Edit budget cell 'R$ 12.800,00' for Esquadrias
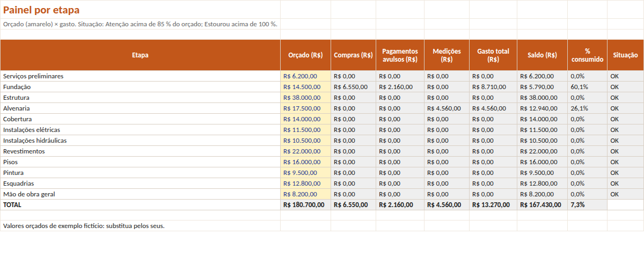644x279 pixels. (305, 183)
